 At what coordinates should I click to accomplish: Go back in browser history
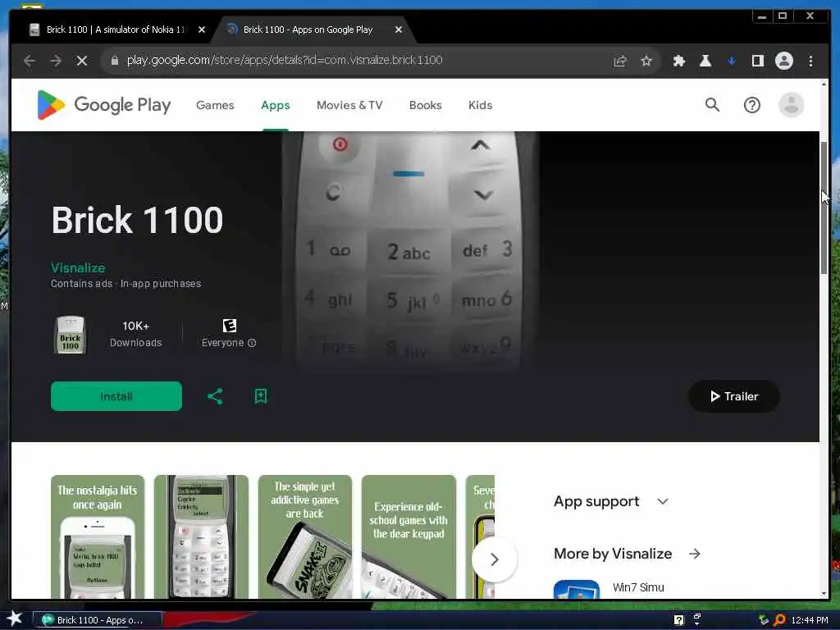30,61
